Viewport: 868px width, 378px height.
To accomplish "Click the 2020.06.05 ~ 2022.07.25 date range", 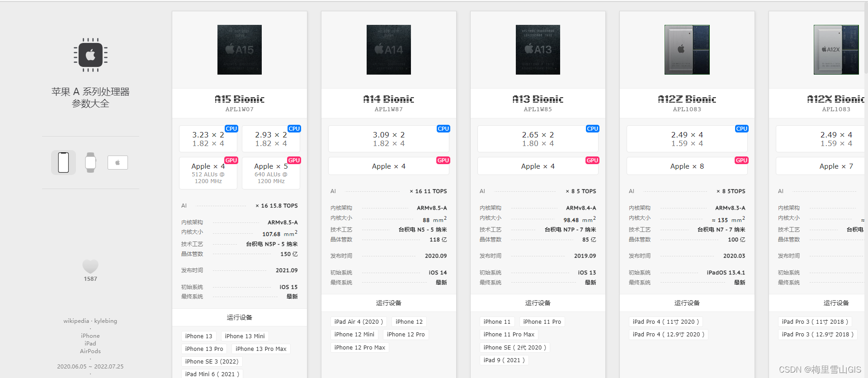I will pyautogui.click(x=90, y=367).
